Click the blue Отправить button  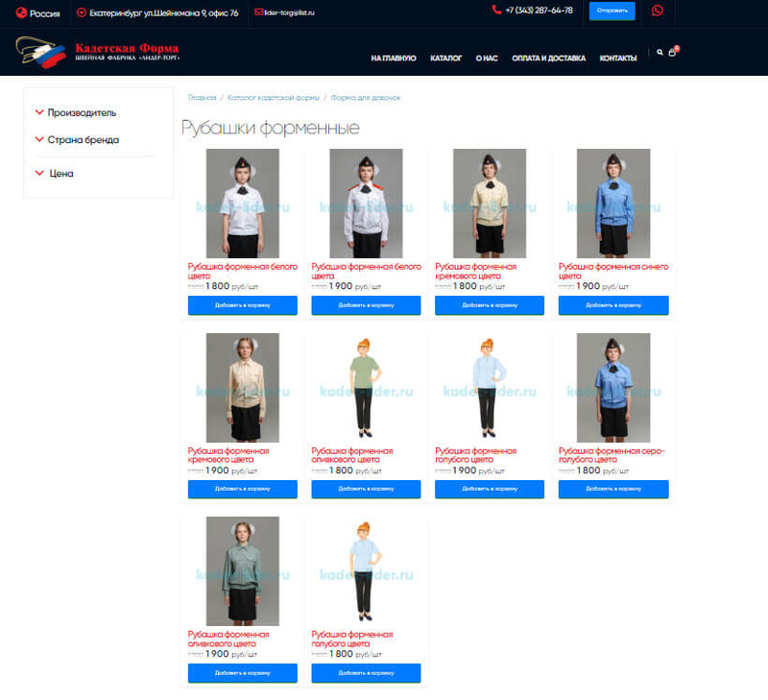click(x=612, y=11)
